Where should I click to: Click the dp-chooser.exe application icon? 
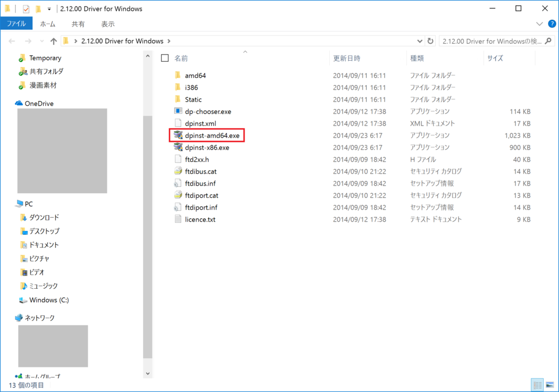[178, 111]
